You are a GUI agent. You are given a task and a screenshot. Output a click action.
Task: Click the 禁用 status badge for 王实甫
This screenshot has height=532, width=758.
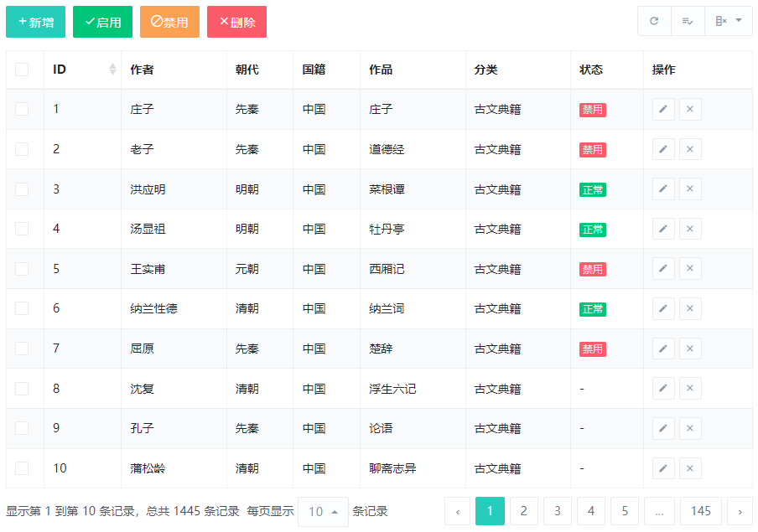[x=593, y=269]
